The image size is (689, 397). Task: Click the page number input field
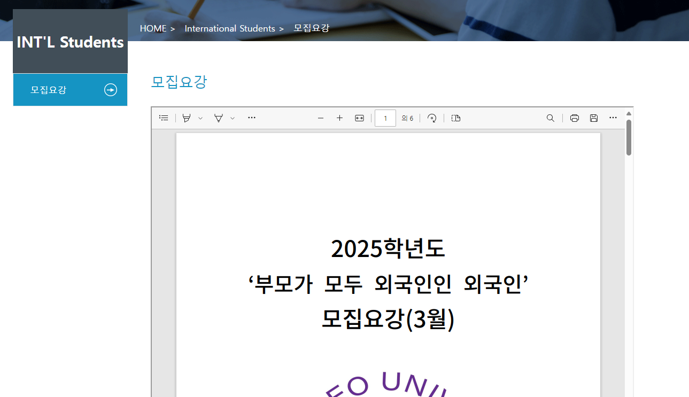coord(385,118)
